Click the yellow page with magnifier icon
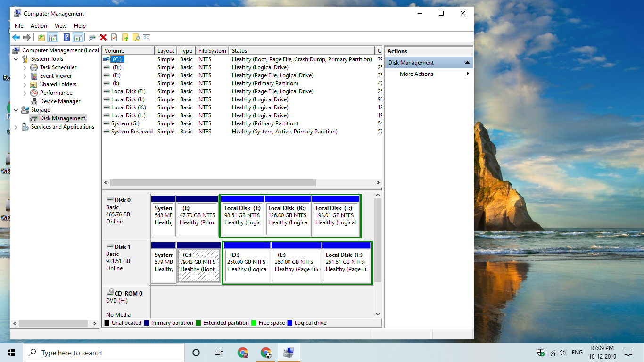The width and height of the screenshot is (644, 362). point(136,37)
